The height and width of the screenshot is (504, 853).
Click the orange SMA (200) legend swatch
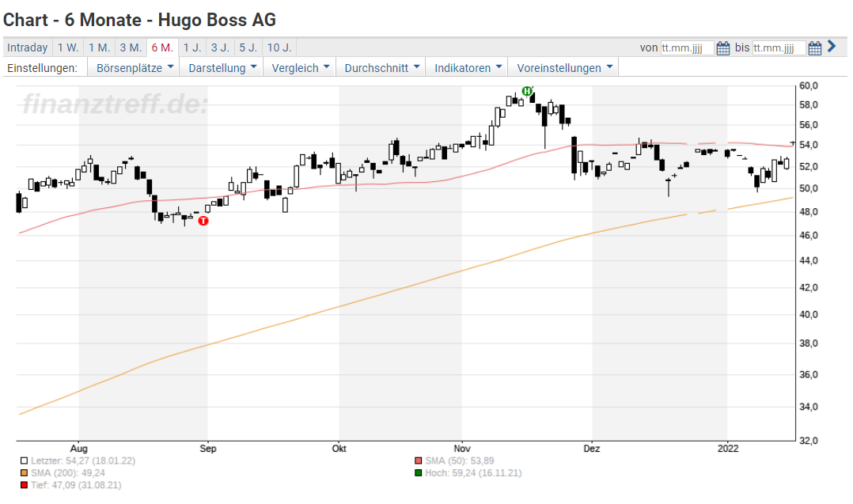[x=24, y=473]
